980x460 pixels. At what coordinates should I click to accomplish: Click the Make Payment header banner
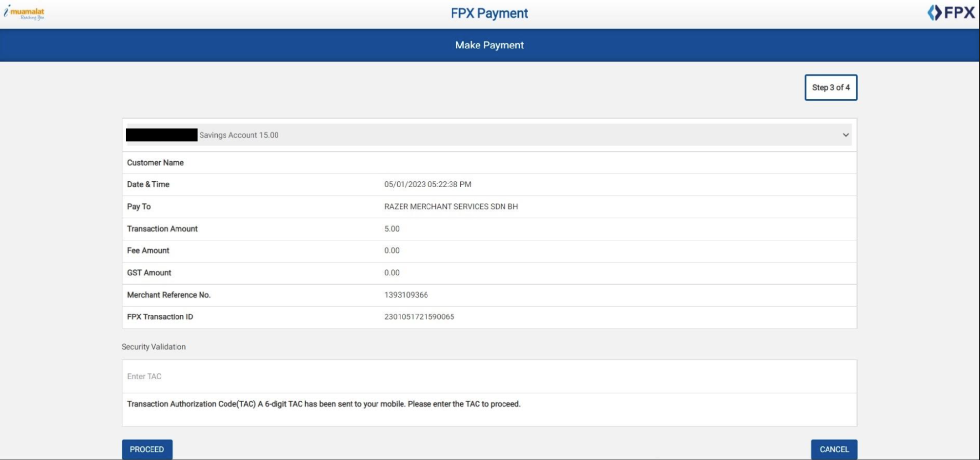tap(489, 45)
